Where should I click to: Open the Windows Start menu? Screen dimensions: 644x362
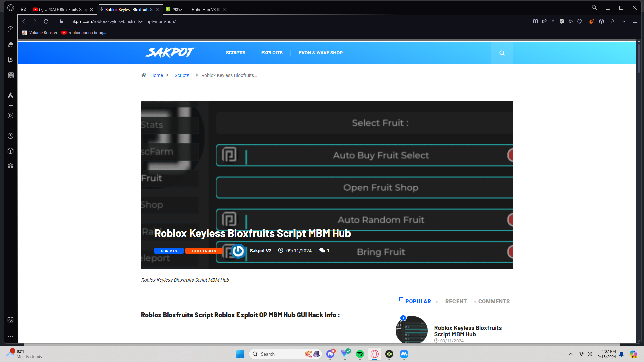click(x=240, y=354)
